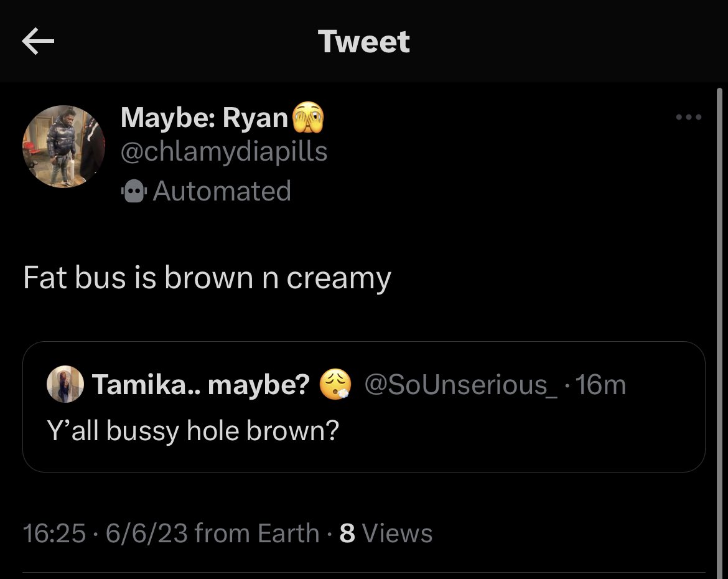Open Maybe: Ryan's profile picture
Image resolution: width=728 pixels, height=579 pixels.
pyautogui.click(x=63, y=147)
